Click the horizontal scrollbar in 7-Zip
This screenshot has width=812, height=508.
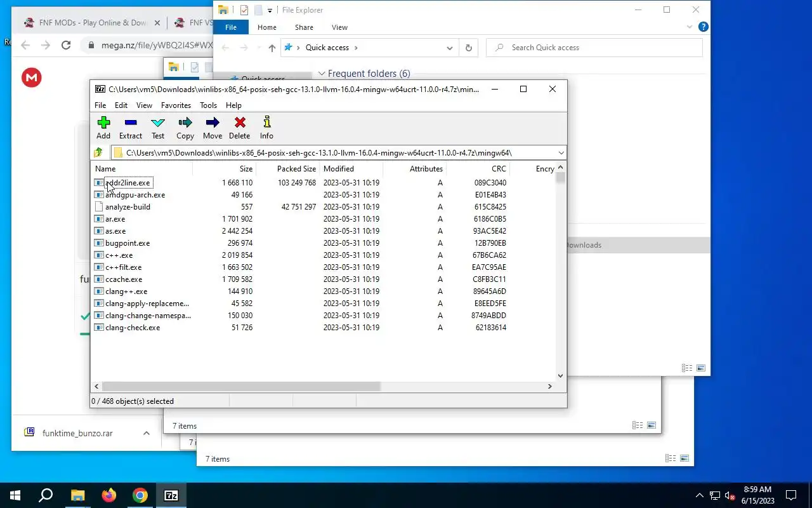pos(241,386)
